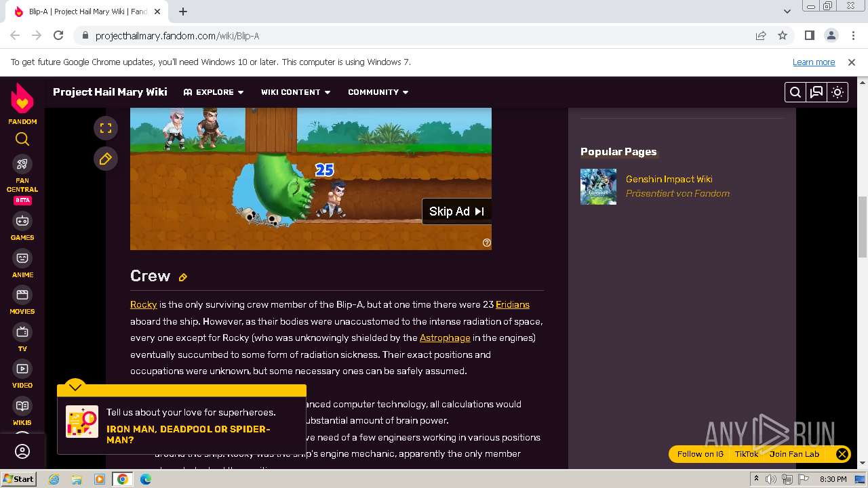868x488 pixels.
Task: Open the Games controller icon
Action: point(22,221)
